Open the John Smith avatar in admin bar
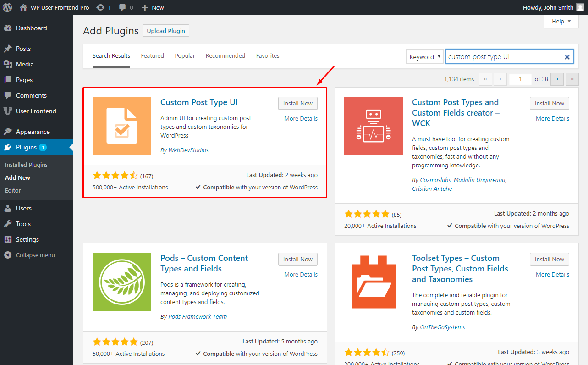This screenshot has height=365, width=588. 580,7
